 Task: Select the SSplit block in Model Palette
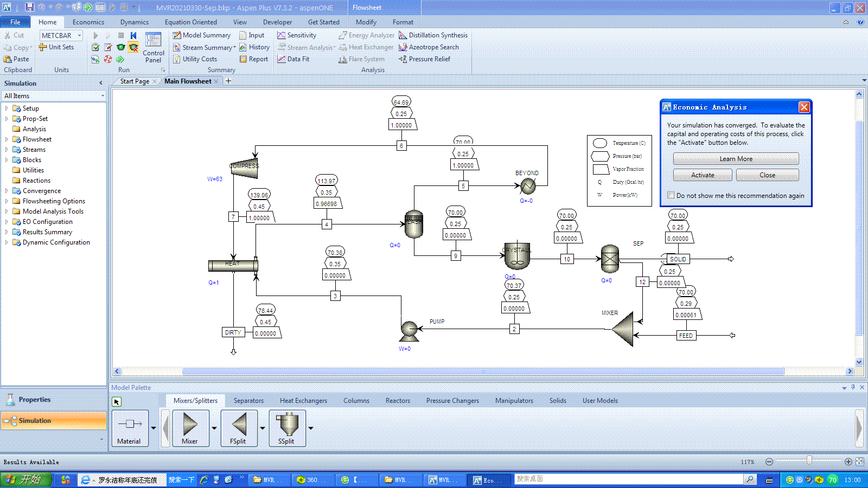(x=286, y=428)
